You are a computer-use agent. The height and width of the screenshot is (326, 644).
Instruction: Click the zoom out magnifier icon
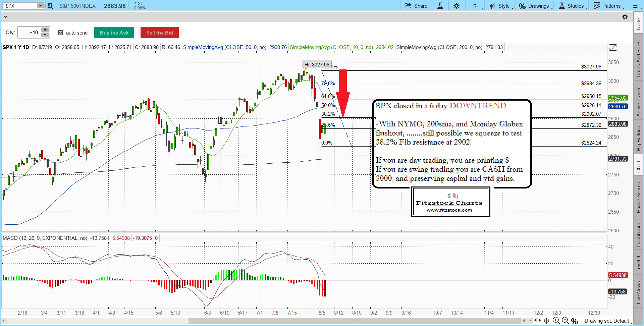[565, 321]
